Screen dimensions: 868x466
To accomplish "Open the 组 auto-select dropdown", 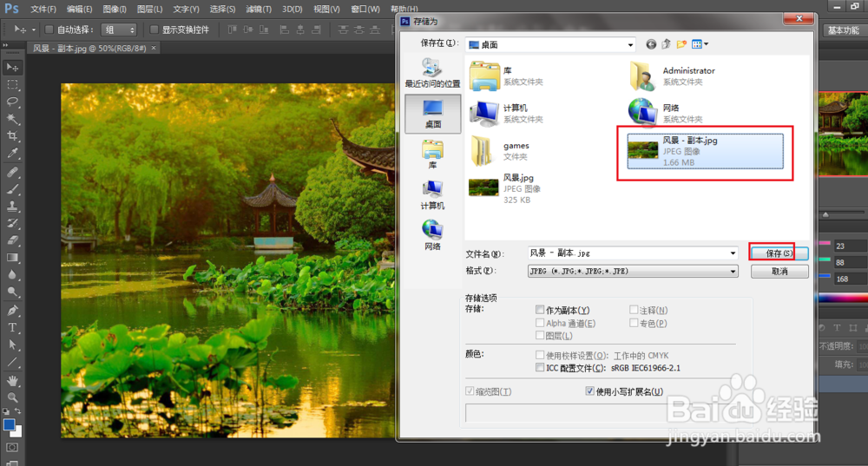I will click(119, 30).
